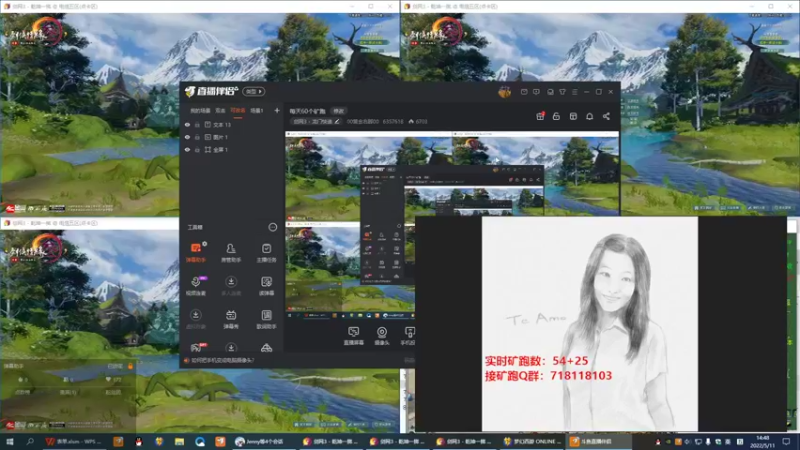
Task: Open 弹幕助手 settings gear badge
Action: (x=205, y=243)
